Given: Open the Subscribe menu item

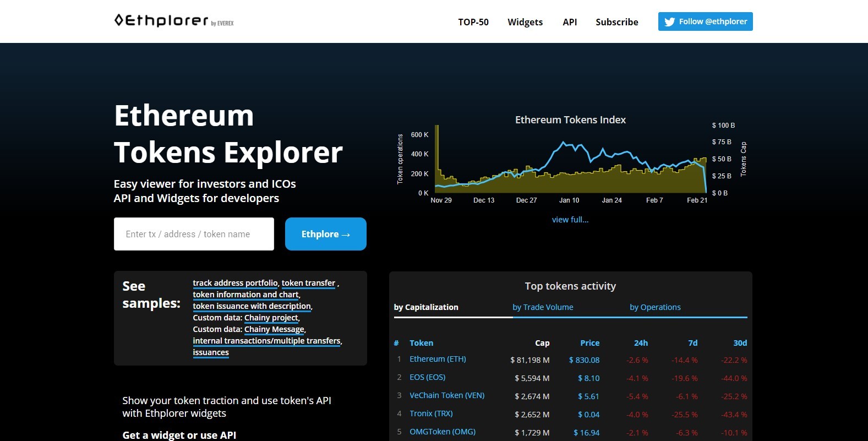Looking at the screenshot, I should [617, 22].
